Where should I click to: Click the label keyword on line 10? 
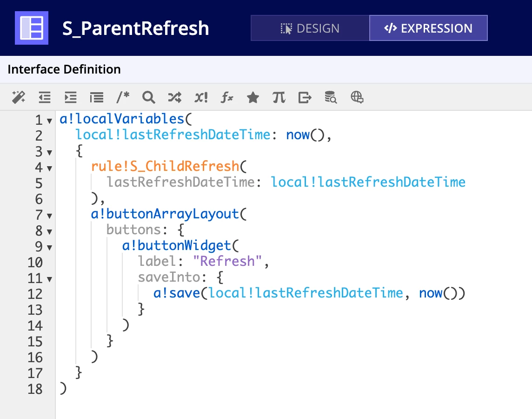coord(157,262)
